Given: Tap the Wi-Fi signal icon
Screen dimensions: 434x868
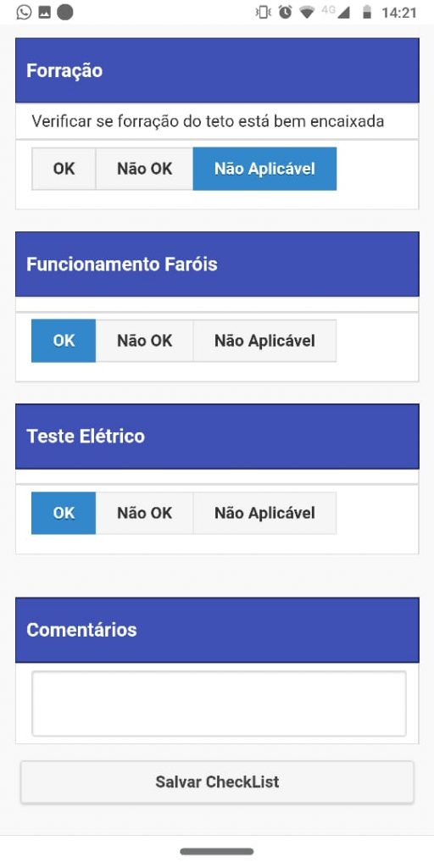Looking at the screenshot, I should (307, 12).
